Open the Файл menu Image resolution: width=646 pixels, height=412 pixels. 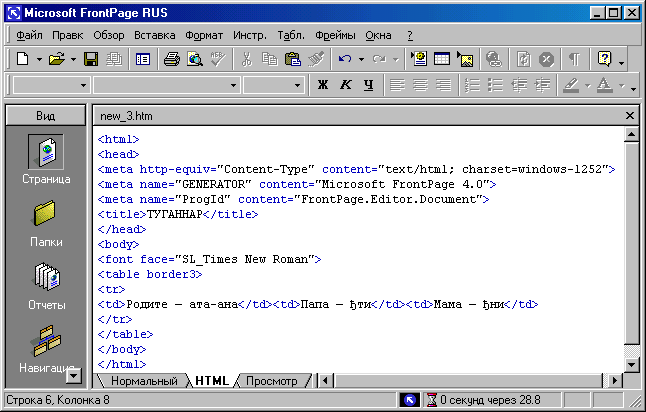[29, 36]
